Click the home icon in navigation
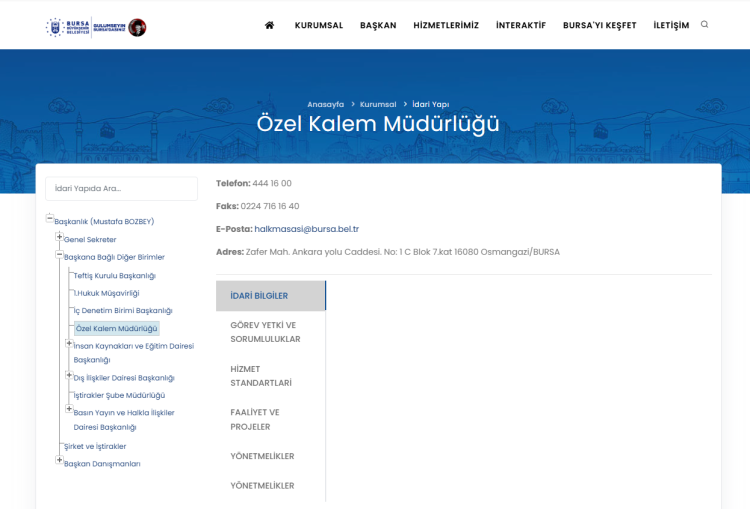Image resolution: width=750 pixels, height=509 pixels. pyautogui.click(x=269, y=25)
